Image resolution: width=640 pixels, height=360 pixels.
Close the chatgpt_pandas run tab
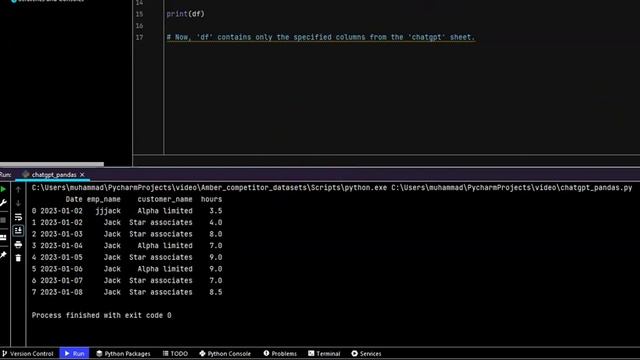click(82, 175)
